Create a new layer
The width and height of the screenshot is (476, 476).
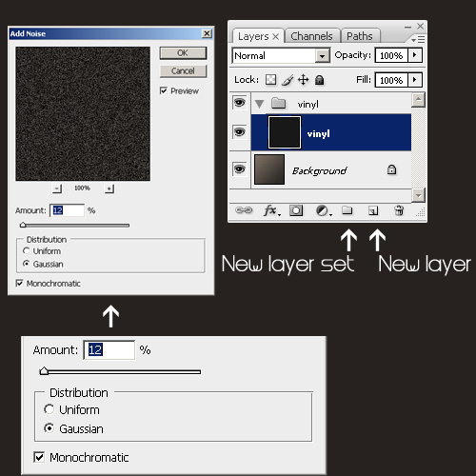click(373, 210)
